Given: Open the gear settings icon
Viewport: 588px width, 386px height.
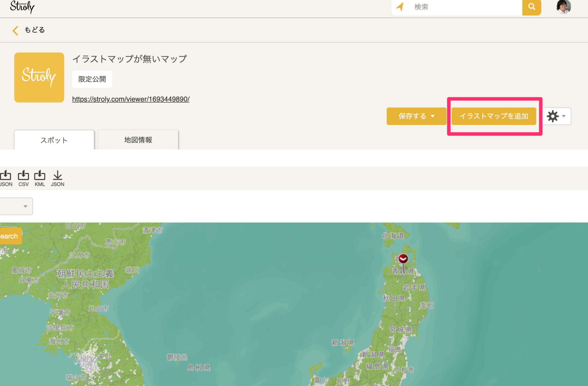Looking at the screenshot, I should (553, 116).
